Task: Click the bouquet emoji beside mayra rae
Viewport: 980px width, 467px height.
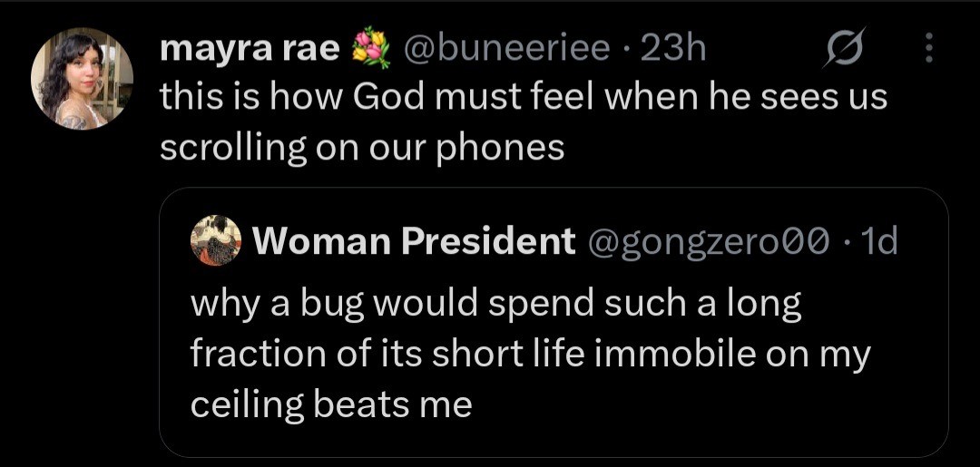Action: pyautogui.click(x=371, y=50)
